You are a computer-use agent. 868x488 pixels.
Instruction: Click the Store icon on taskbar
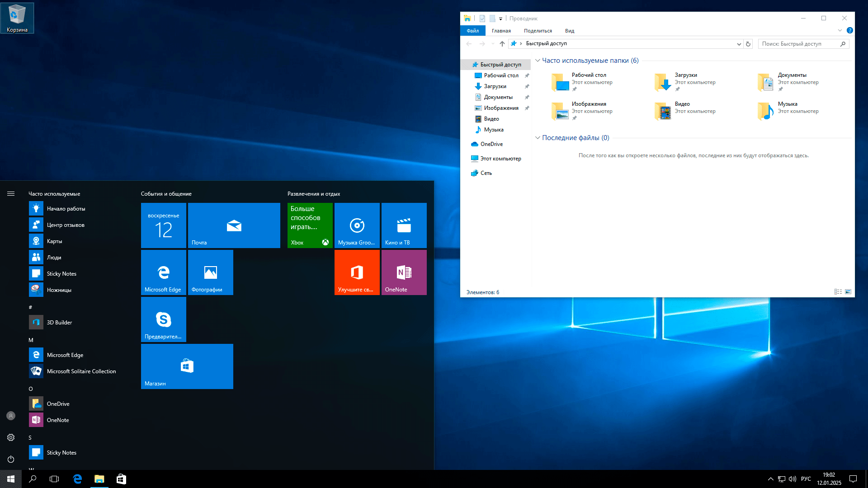121,479
